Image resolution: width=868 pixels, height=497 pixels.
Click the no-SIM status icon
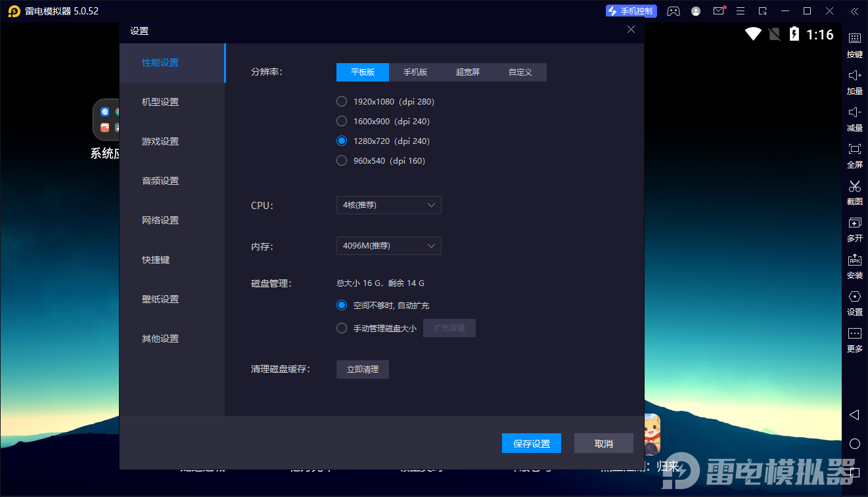click(774, 34)
